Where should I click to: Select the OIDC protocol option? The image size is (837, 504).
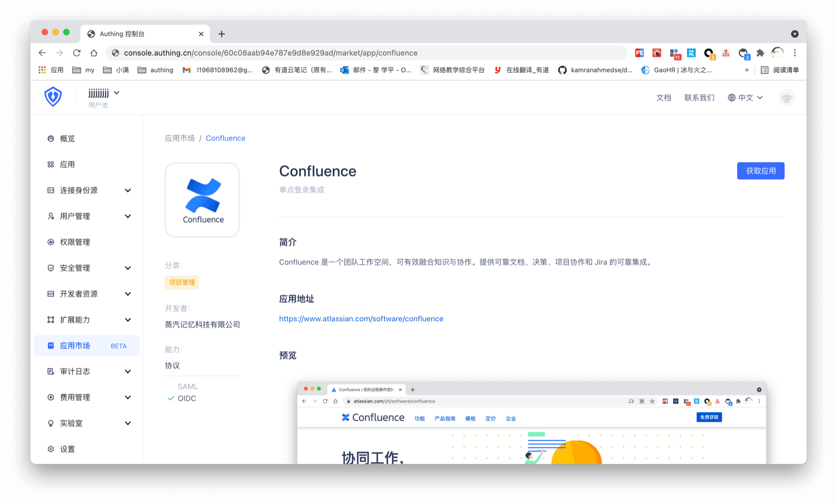coord(187,398)
